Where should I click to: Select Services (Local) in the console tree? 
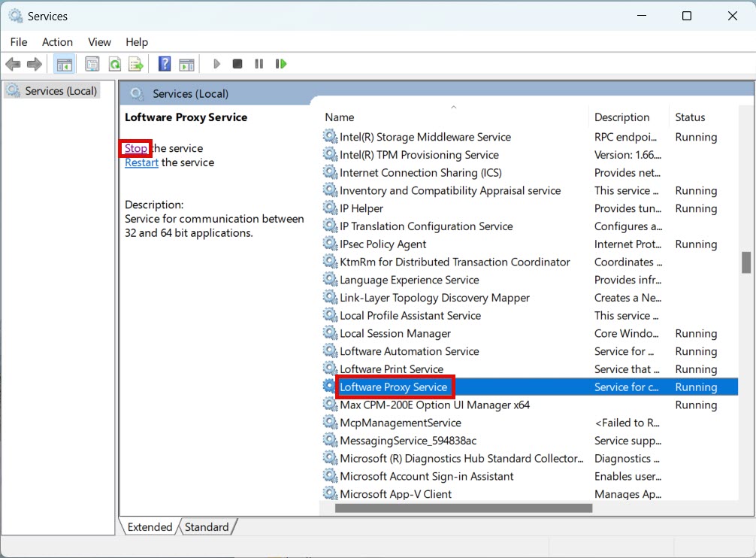tap(61, 91)
